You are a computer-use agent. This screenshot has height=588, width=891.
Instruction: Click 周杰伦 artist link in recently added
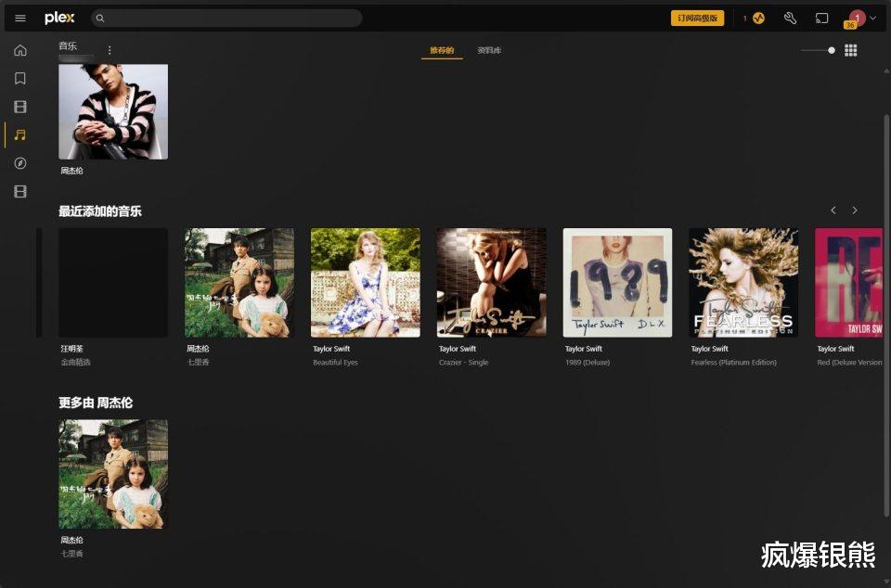point(199,349)
